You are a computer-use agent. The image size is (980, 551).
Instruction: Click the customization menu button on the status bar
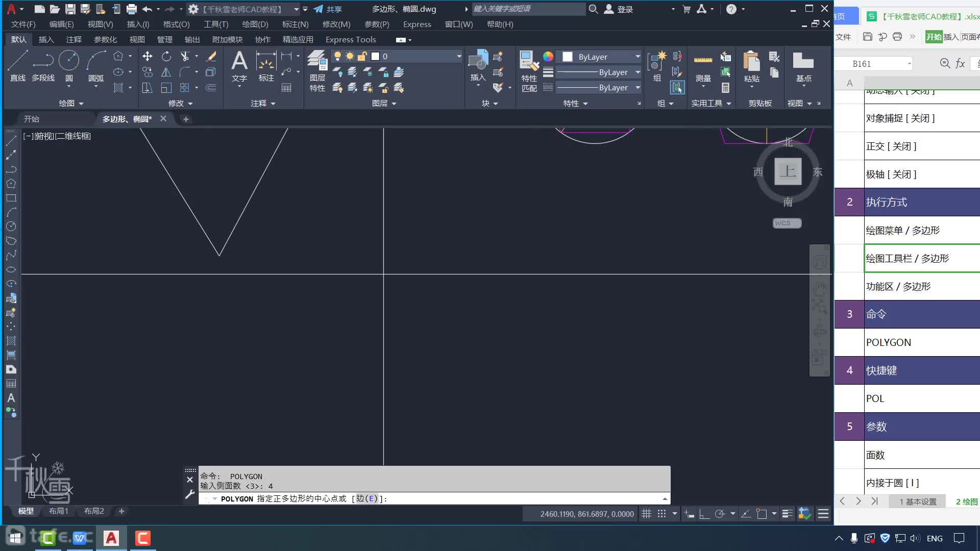823,514
